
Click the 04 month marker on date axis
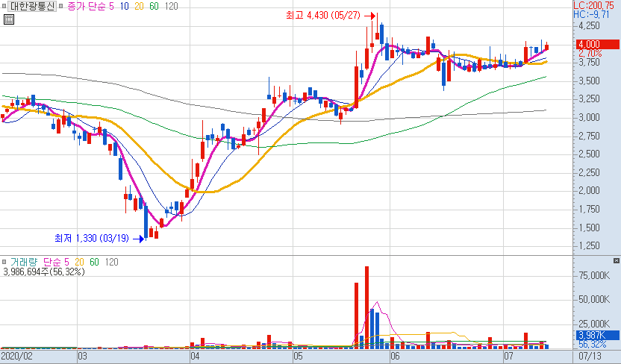point(195,356)
